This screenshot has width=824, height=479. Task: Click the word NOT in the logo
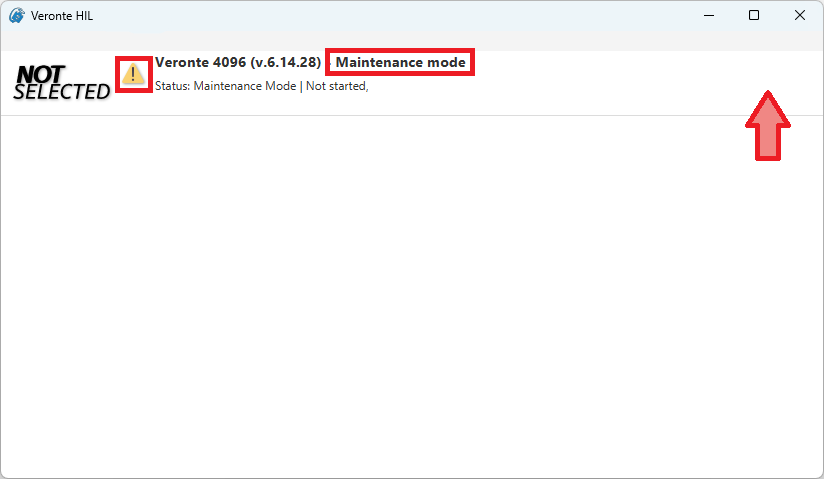pyautogui.click(x=40, y=74)
